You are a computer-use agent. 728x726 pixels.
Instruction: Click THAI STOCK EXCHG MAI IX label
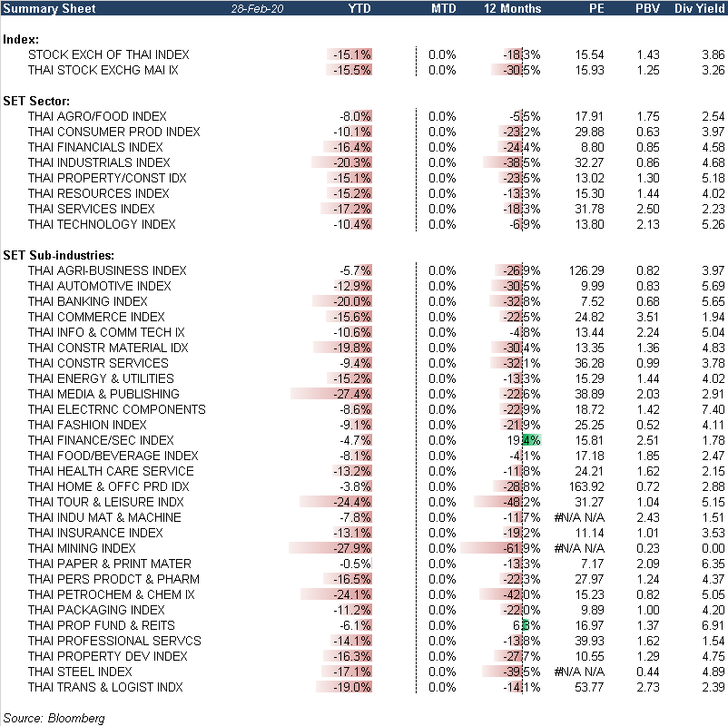pos(103,70)
